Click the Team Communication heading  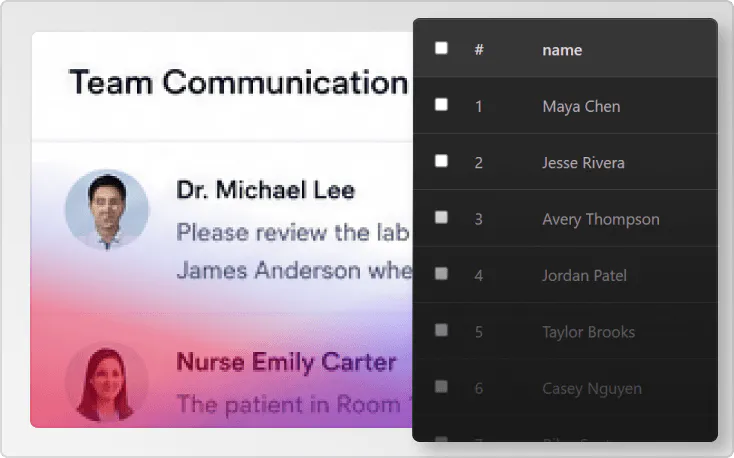click(238, 83)
